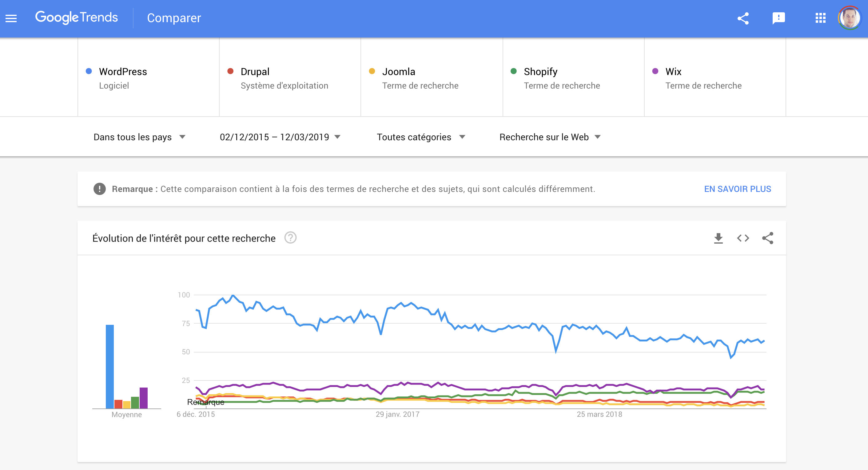This screenshot has width=868, height=470.
Task: Click the green Shopify color dot
Action: (x=514, y=71)
